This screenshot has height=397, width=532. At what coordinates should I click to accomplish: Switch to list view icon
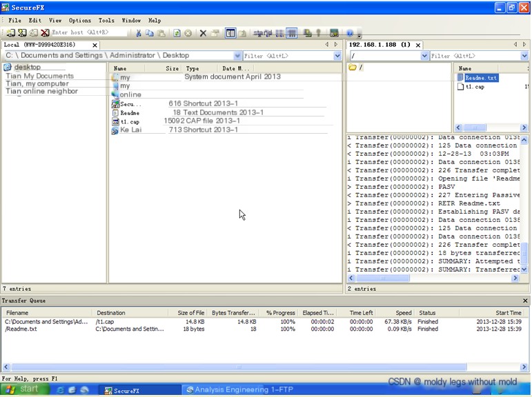pyautogui.click(x=280, y=33)
